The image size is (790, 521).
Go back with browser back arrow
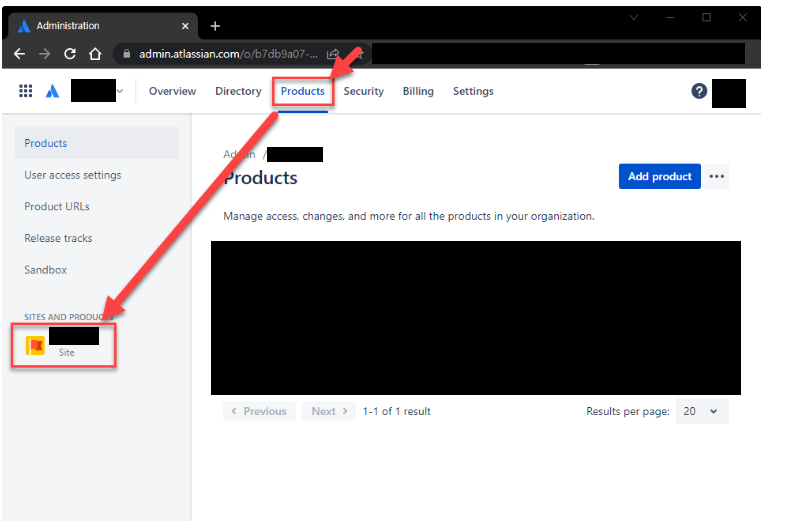(x=19, y=54)
